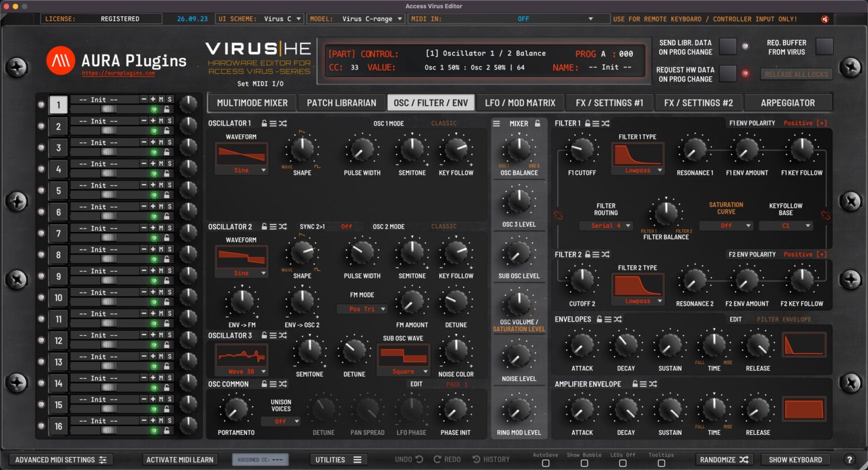The width and height of the screenshot is (868, 470).
Task: Mute part 1 with M button
Action: click(x=161, y=100)
